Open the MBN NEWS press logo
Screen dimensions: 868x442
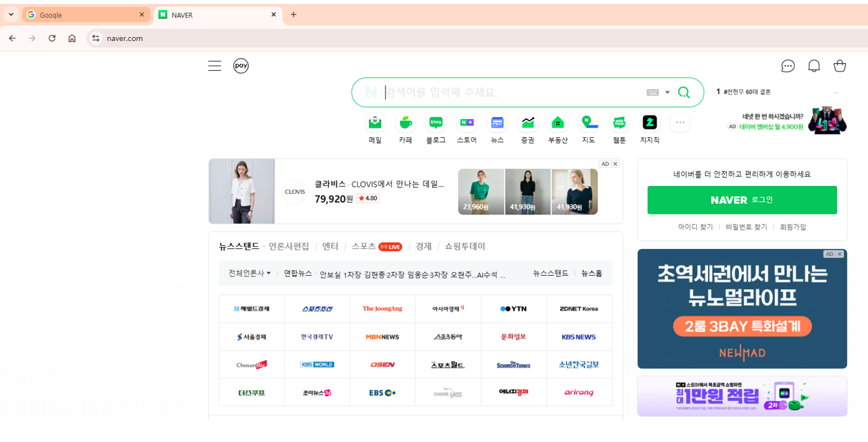point(383,337)
